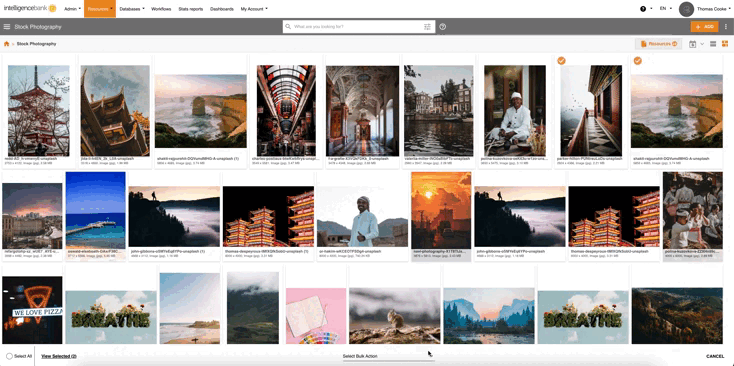
Task: Open the Thomas Cooke user dropdown
Action: coord(714,8)
